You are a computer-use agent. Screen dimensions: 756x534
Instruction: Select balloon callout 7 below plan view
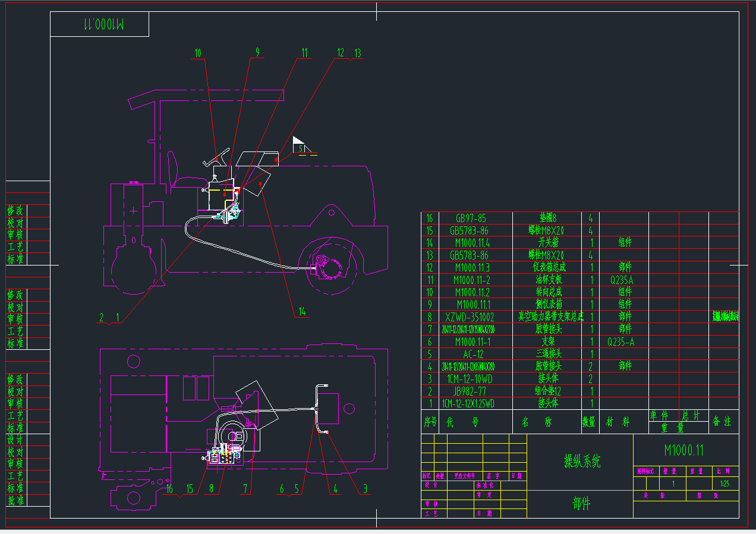click(244, 489)
